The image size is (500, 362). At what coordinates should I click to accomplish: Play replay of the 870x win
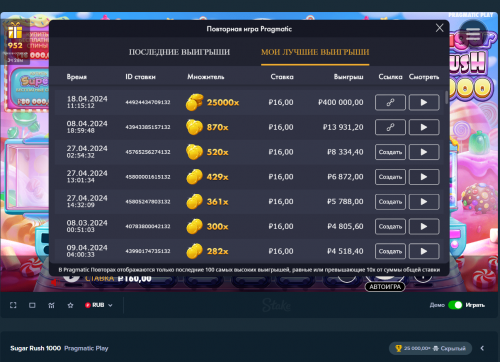coord(424,127)
